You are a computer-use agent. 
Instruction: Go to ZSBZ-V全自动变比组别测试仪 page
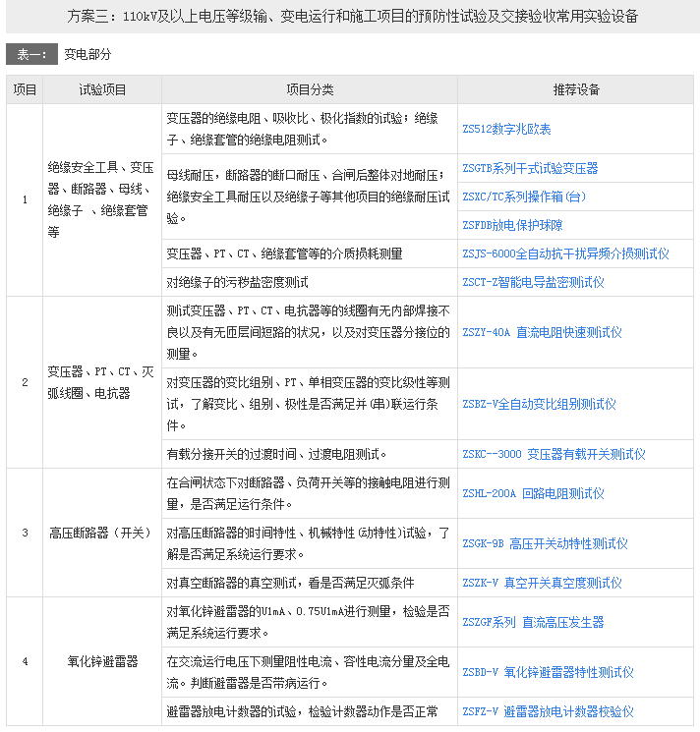tap(539, 404)
